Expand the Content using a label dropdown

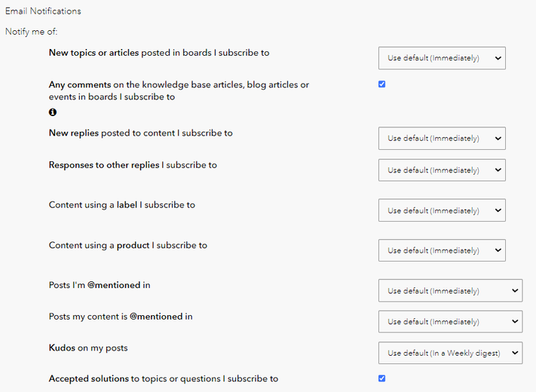tap(442, 210)
